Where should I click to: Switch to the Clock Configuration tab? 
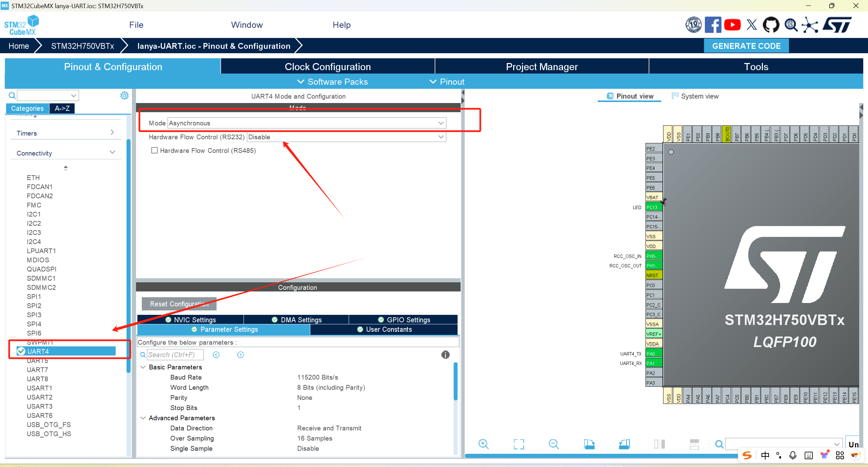328,67
